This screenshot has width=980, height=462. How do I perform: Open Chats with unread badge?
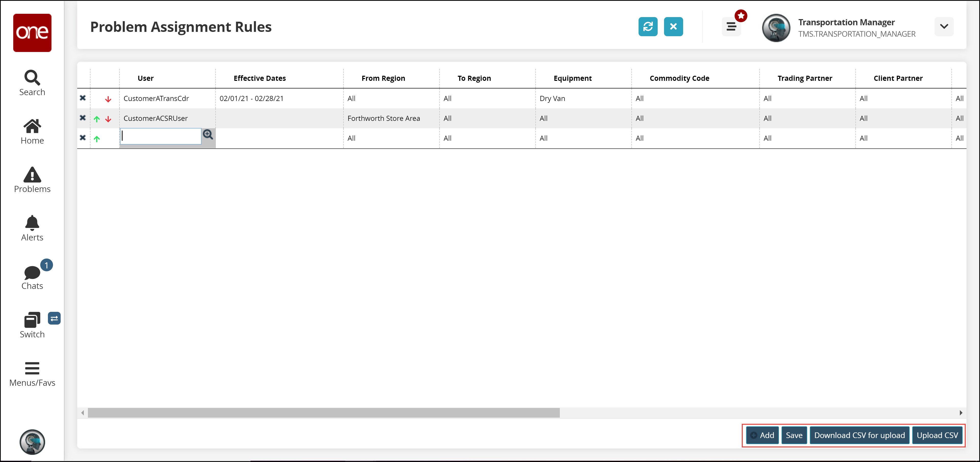pyautogui.click(x=32, y=277)
